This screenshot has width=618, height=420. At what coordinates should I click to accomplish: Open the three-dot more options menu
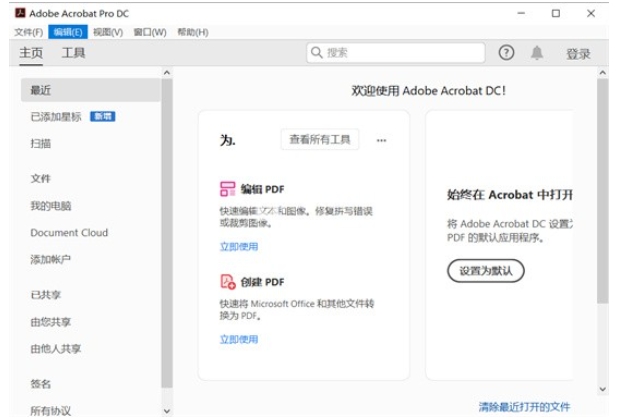click(x=381, y=140)
